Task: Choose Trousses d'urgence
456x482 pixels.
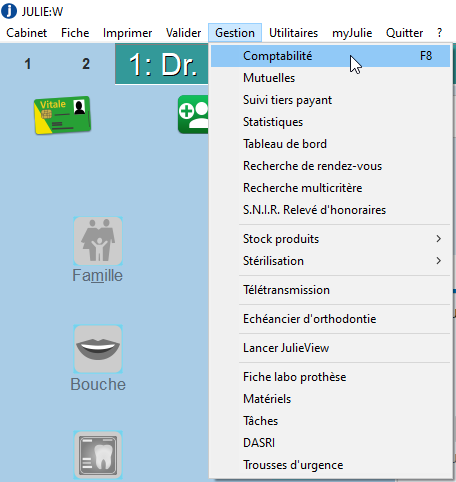Action: click(330, 465)
